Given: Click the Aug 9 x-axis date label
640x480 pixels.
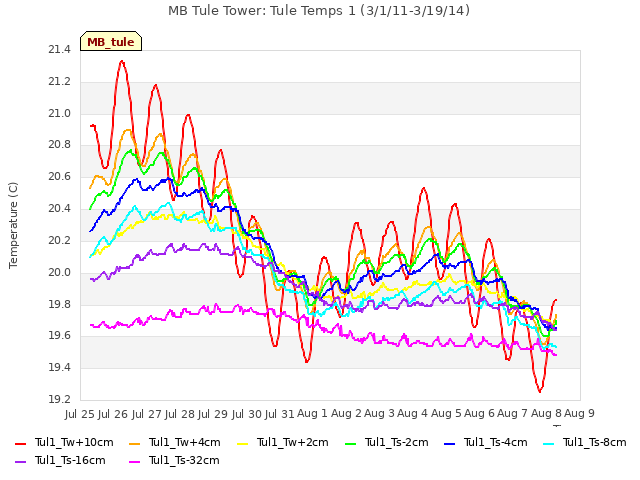Looking at the screenshot, I should (x=579, y=414).
